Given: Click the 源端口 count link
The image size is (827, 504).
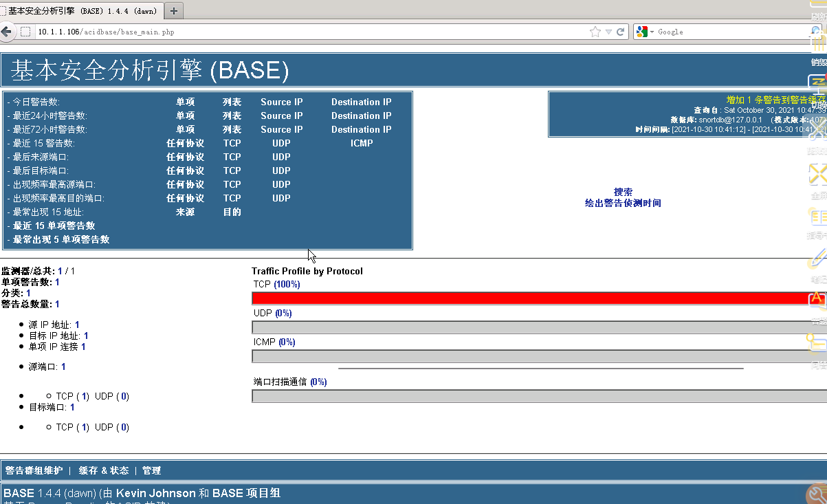Looking at the screenshot, I should point(63,366).
